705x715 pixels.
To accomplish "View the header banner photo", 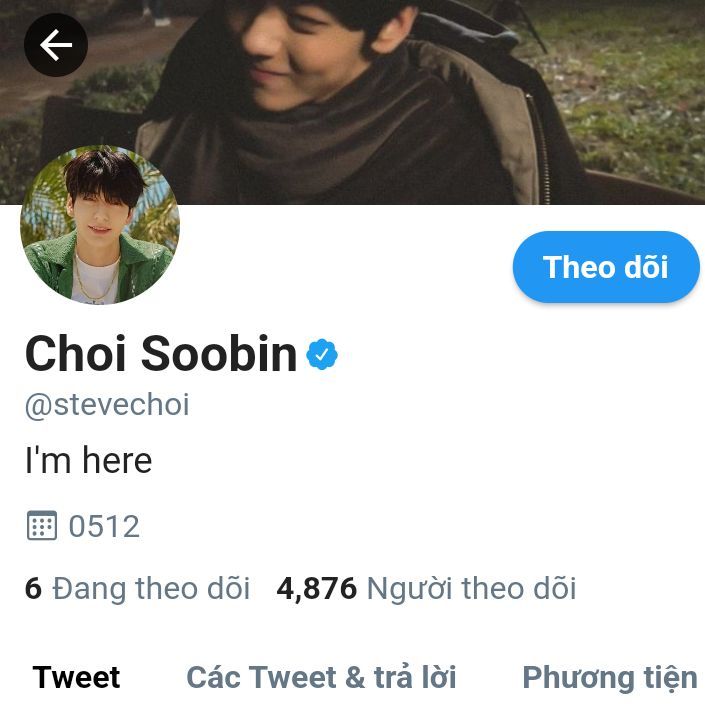I will click(352, 102).
